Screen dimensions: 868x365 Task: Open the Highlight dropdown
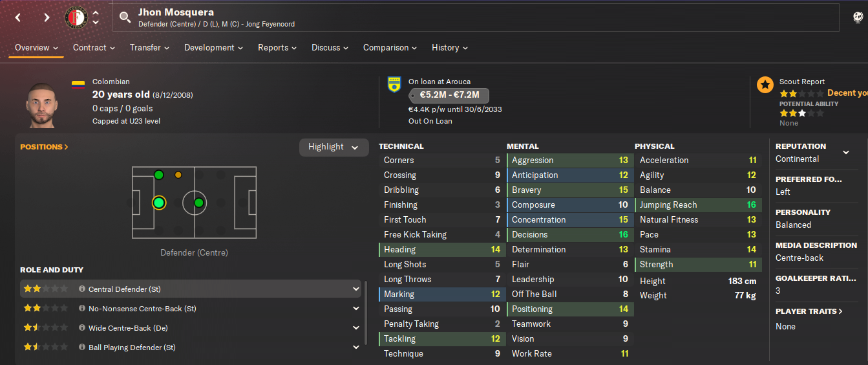[333, 147]
